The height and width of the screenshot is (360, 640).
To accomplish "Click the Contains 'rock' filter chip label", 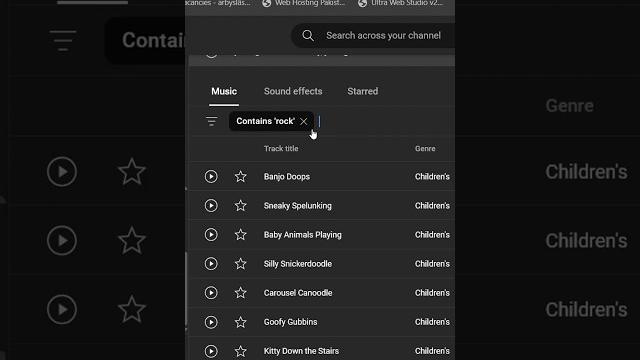I will [265, 121].
